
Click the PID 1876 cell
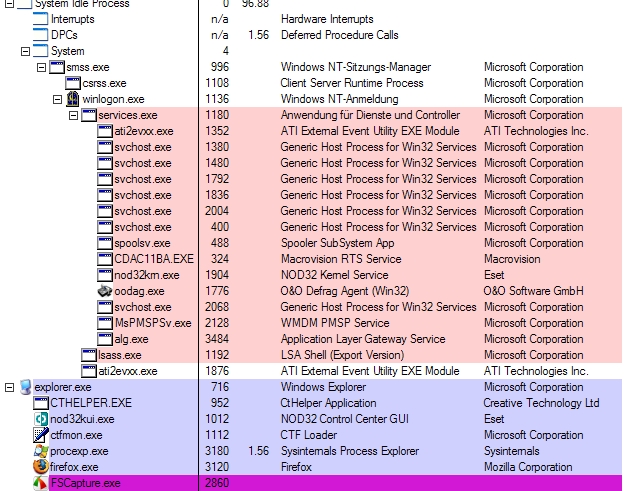(x=217, y=371)
